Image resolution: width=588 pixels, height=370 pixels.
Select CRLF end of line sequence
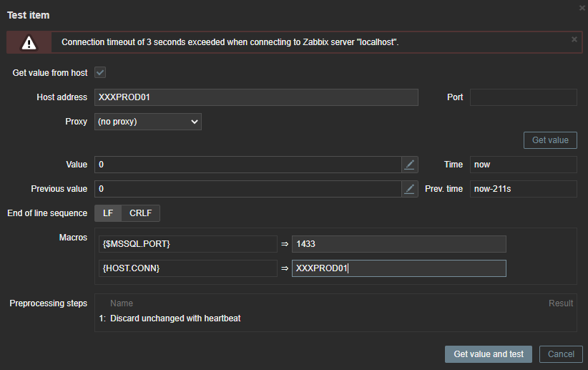141,213
